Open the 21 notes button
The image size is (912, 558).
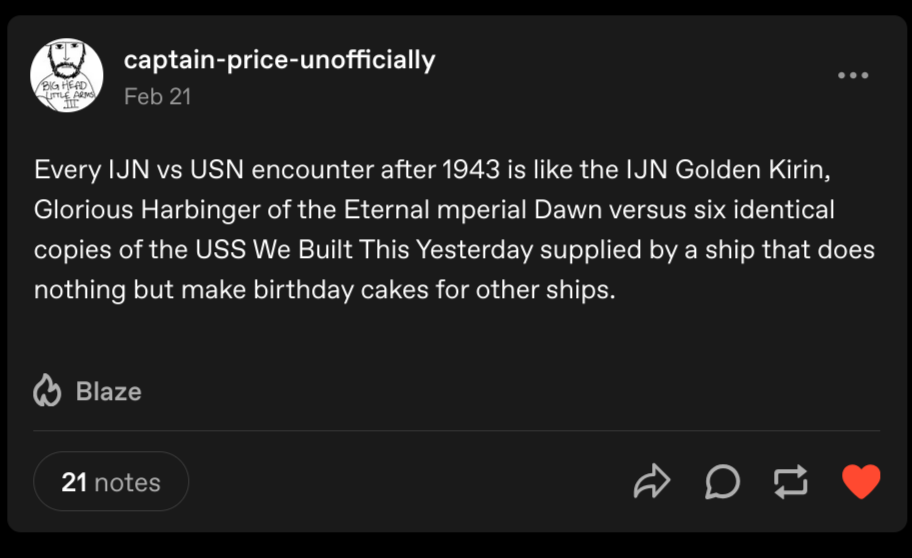(x=111, y=482)
